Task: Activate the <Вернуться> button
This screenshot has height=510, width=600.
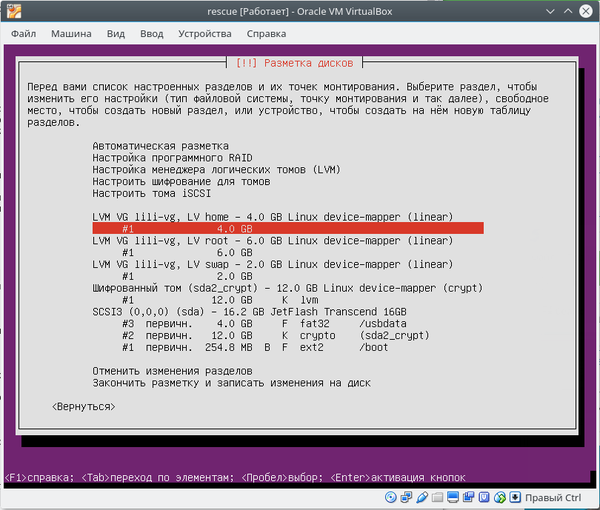Action: (83, 406)
